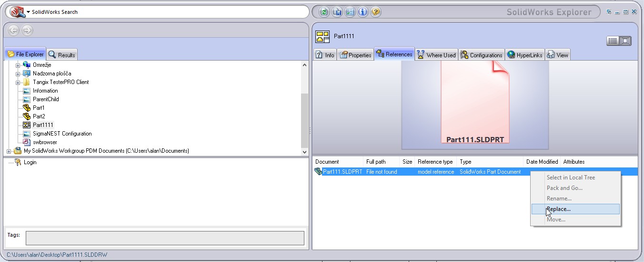Screen dimensions: 644x262
Task: Open Options via the checklist icon
Action: point(350,12)
